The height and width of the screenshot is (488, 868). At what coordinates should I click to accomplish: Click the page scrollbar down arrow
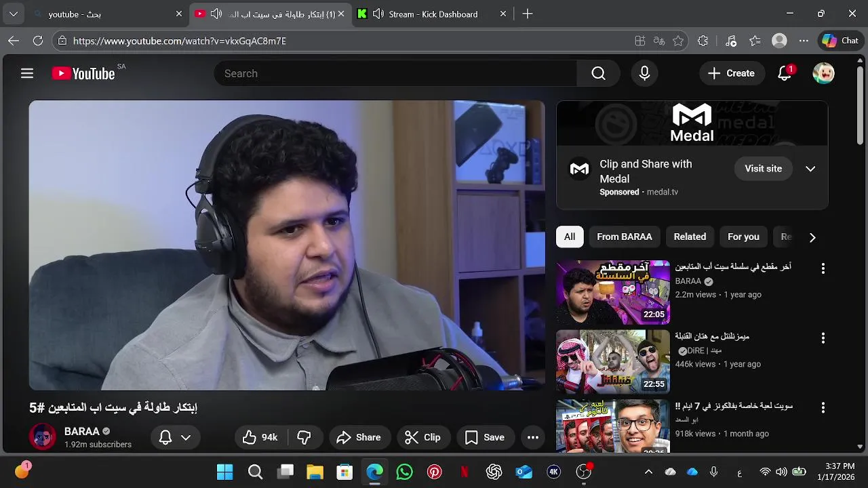point(861,447)
